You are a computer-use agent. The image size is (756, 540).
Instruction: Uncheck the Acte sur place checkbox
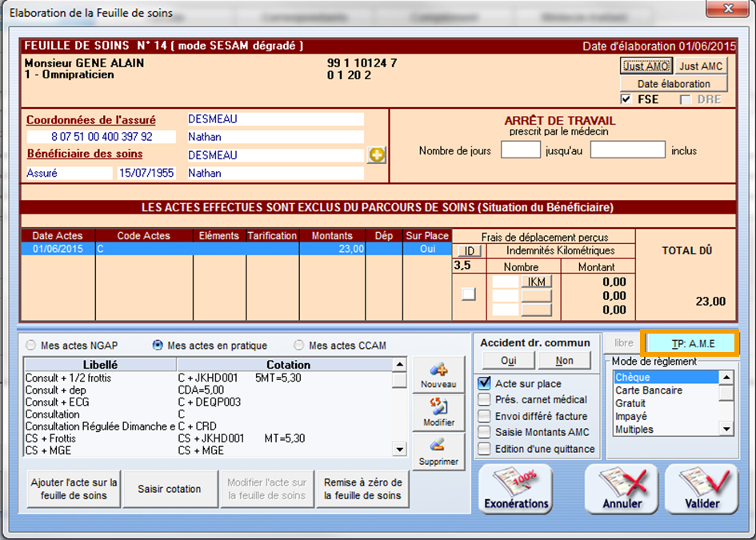(x=484, y=384)
